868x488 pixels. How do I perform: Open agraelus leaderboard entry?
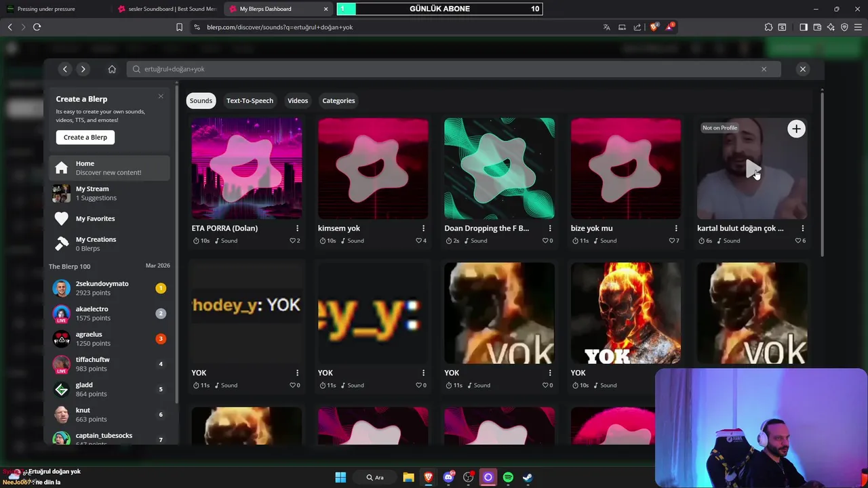pyautogui.click(x=109, y=339)
